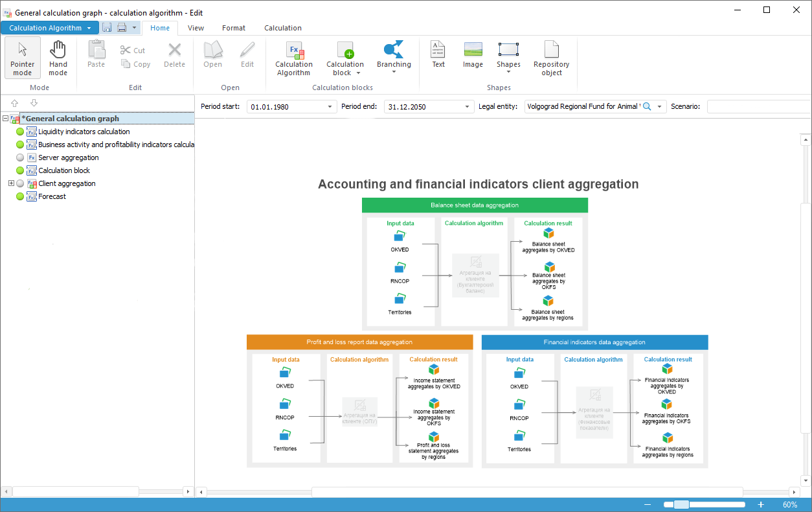Click the Scenario input field
The height and width of the screenshot is (512, 812).
(x=759, y=106)
